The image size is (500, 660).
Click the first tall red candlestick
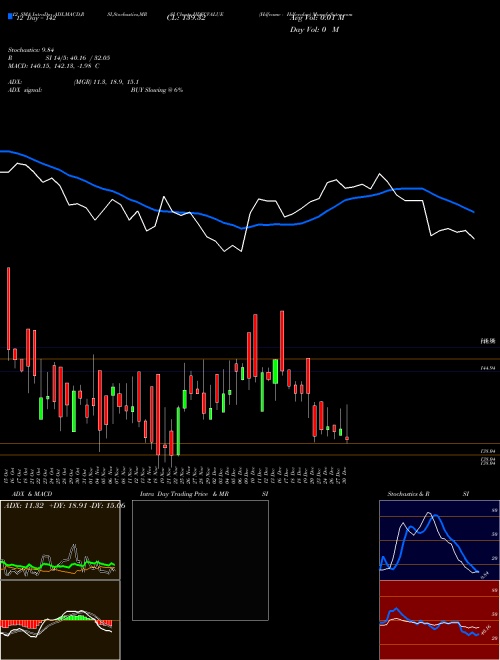coord(8,308)
